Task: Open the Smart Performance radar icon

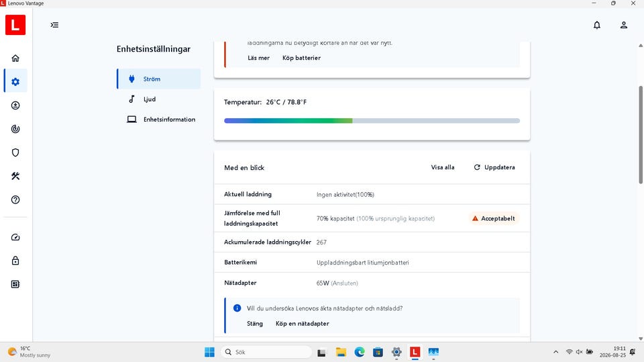Action: [x=15, y=129]
